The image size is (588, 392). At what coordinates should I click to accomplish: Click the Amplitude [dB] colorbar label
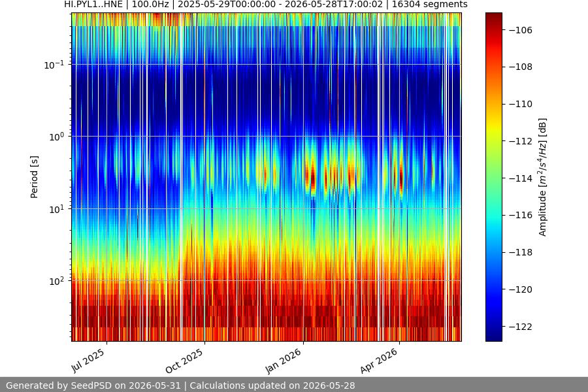[543, 177]
